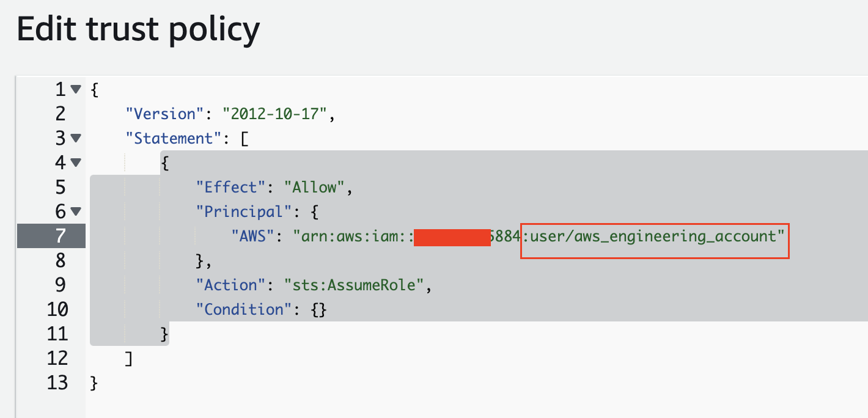Image resolution: width=868 pixels, height=418 pixels.
Task: Click the closing bracket on line 12
Action: (x=129, y=358)
